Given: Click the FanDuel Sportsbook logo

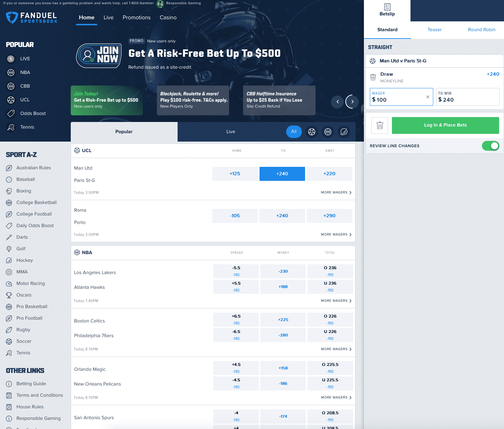Looking at the screenshot, I should 32,18.
